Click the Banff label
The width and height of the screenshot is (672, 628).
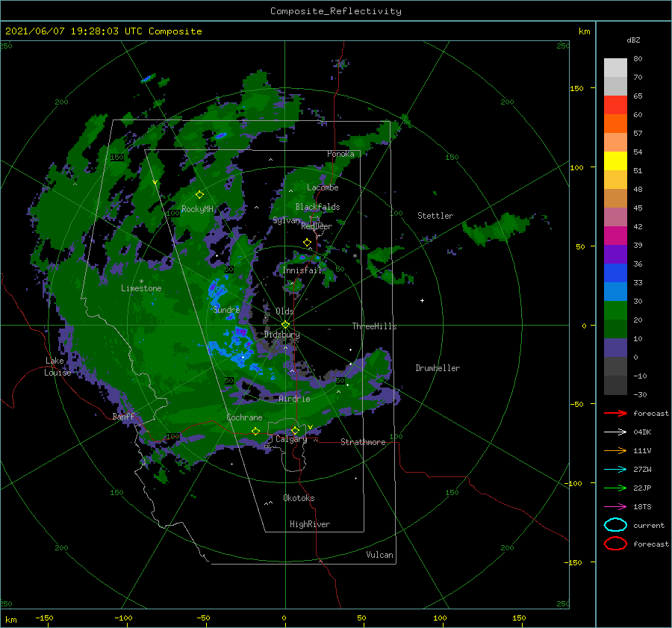(123, 416)
